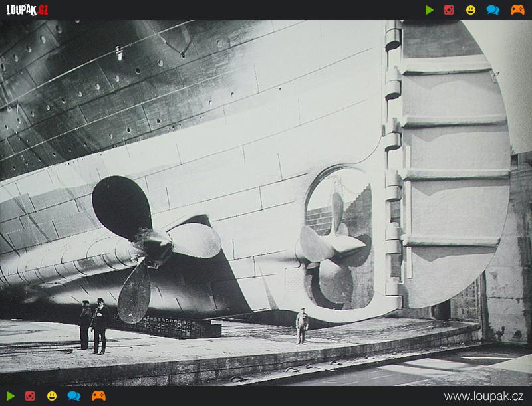Select the orange gamepad icon in top bar
The width and height of the screenshot is (532, 406).
point(517,10)
